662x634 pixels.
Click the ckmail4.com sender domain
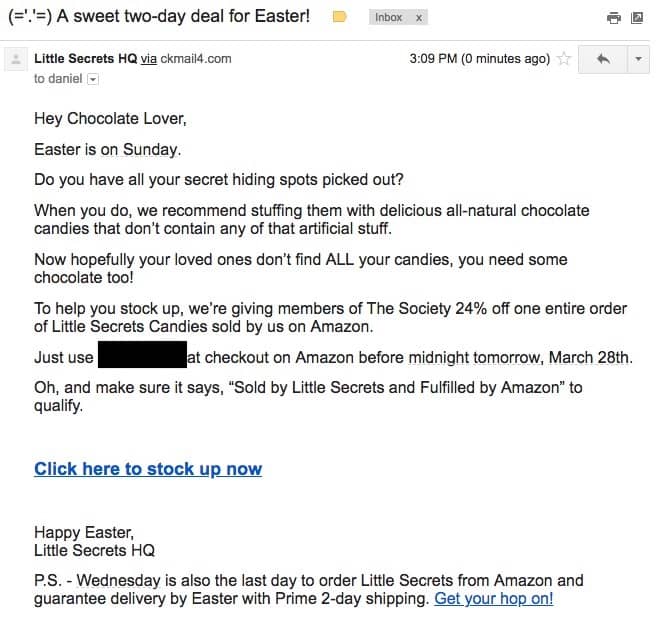click(196, 59)
